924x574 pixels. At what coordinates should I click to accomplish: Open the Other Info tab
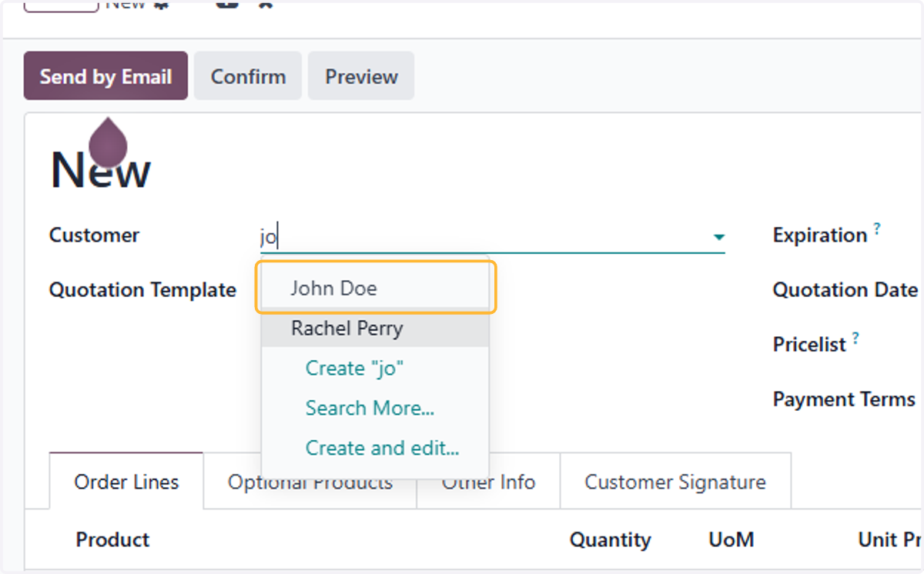point(488,482)
